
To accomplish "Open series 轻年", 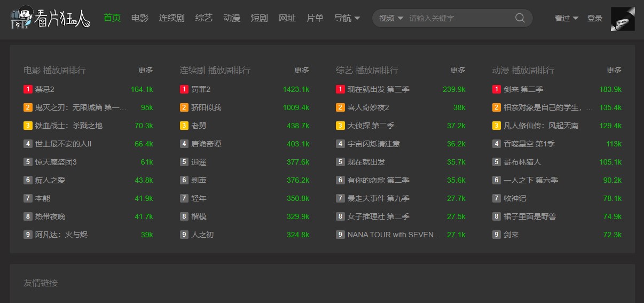I will point(199,198).
